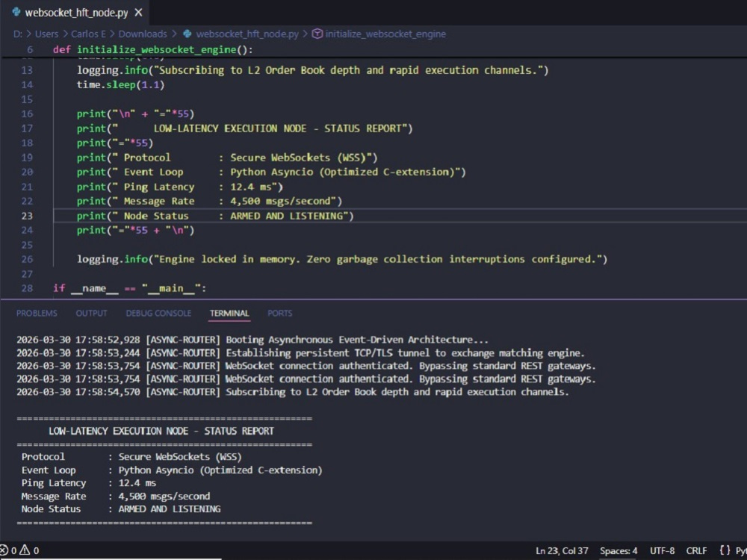Select the websocket_hft_node.py editor tab
747x560 pixels.
tap(75, 13)
